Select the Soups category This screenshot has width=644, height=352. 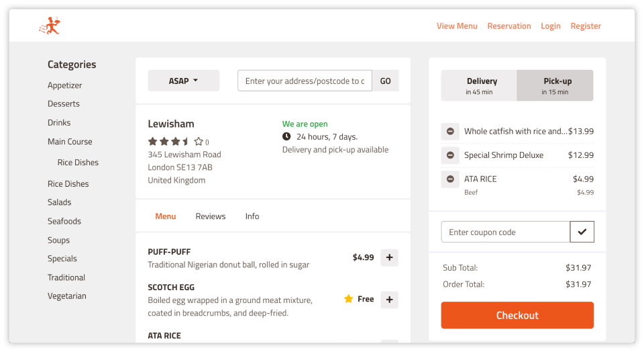[x=59, y=240]
